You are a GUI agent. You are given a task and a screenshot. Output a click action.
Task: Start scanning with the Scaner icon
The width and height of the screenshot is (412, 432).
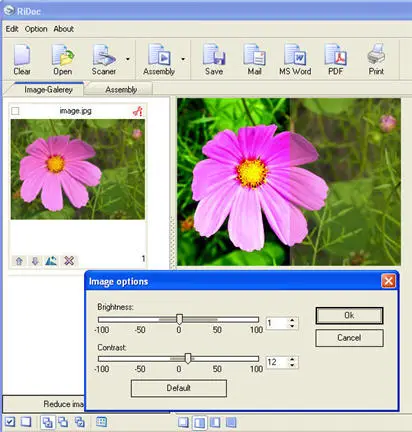[x=104, y=59]
